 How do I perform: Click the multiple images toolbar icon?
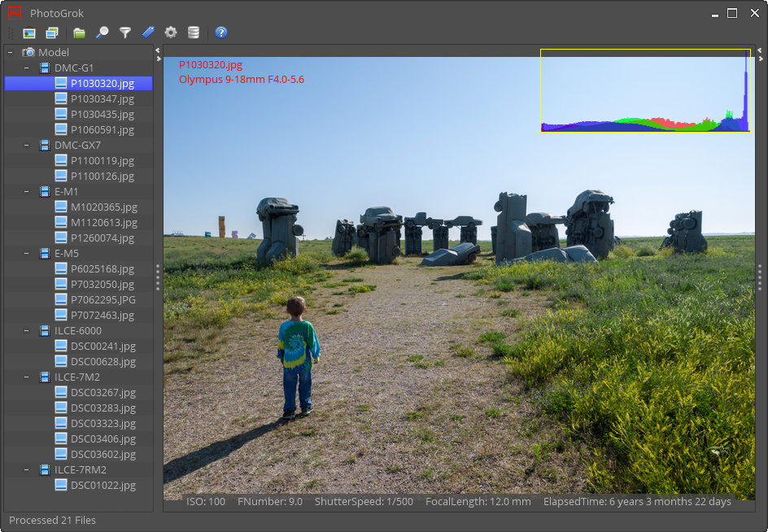click(52, 33)
